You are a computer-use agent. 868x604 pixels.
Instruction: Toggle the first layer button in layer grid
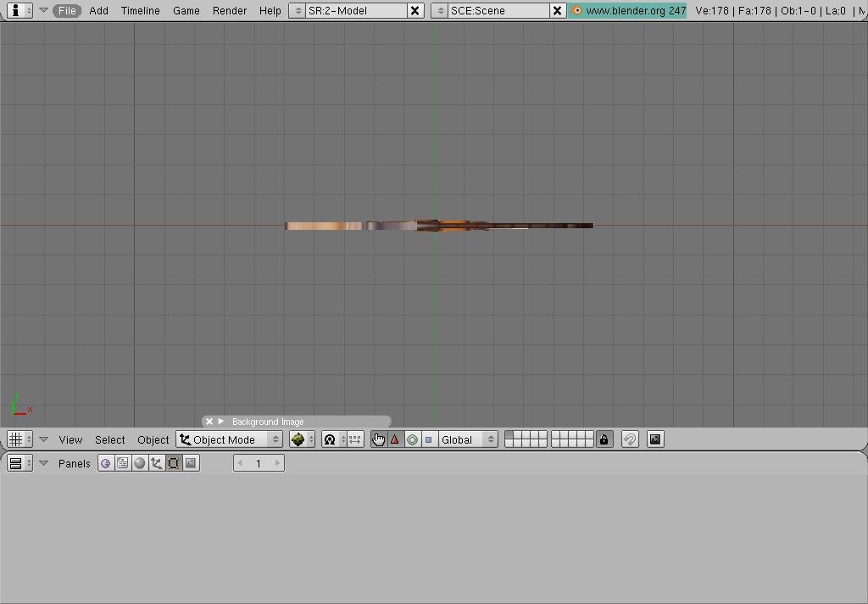coord(509,435)
